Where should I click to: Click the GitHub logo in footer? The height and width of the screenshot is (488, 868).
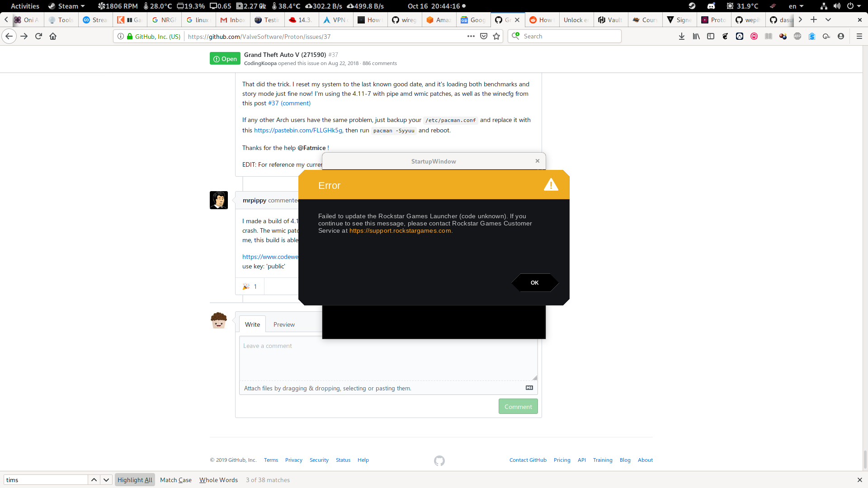click(439, 460)
